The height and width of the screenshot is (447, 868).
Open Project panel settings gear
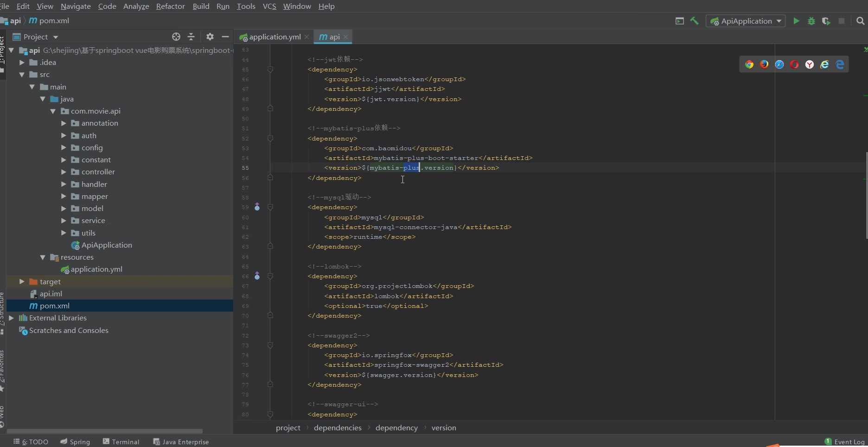(210, 37)
